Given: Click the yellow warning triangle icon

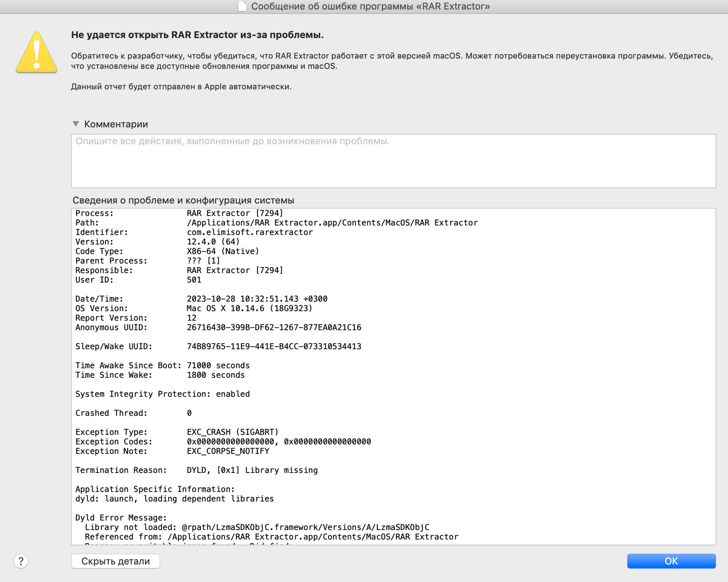Looking at the screenshot, I should [36, 52].
